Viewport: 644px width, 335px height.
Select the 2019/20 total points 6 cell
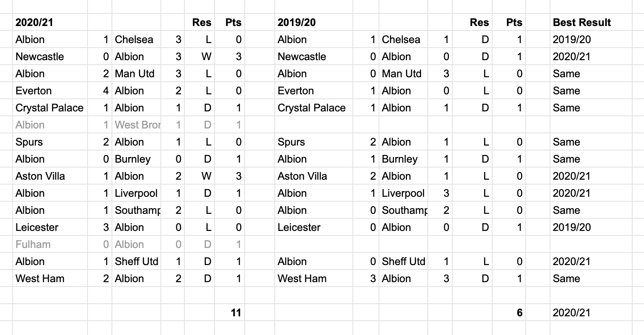[x=509, y=313]
